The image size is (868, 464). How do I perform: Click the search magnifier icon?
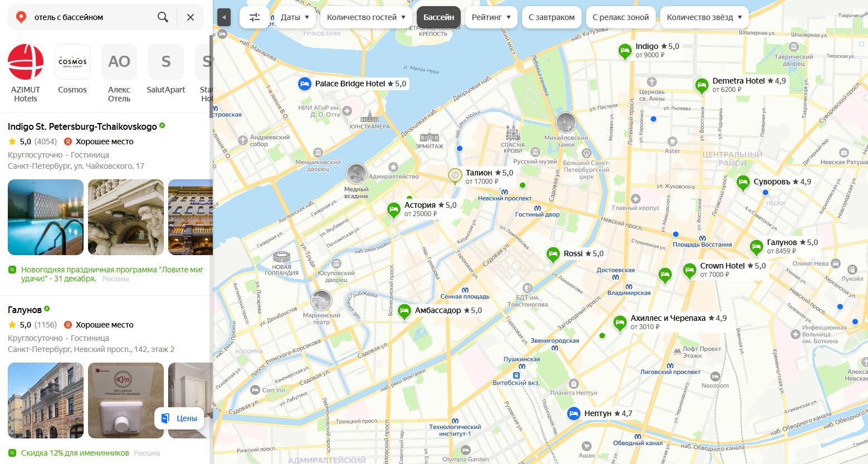163,17
